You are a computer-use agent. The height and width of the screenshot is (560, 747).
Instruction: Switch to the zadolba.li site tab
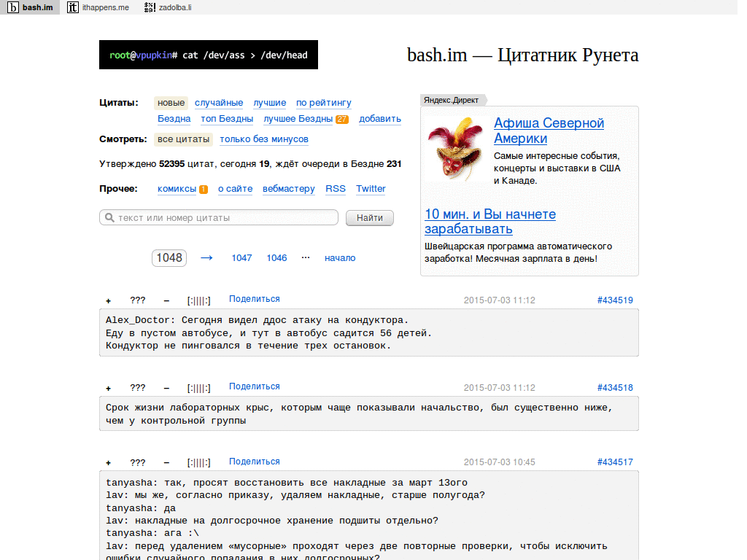(x=169, y=7)
